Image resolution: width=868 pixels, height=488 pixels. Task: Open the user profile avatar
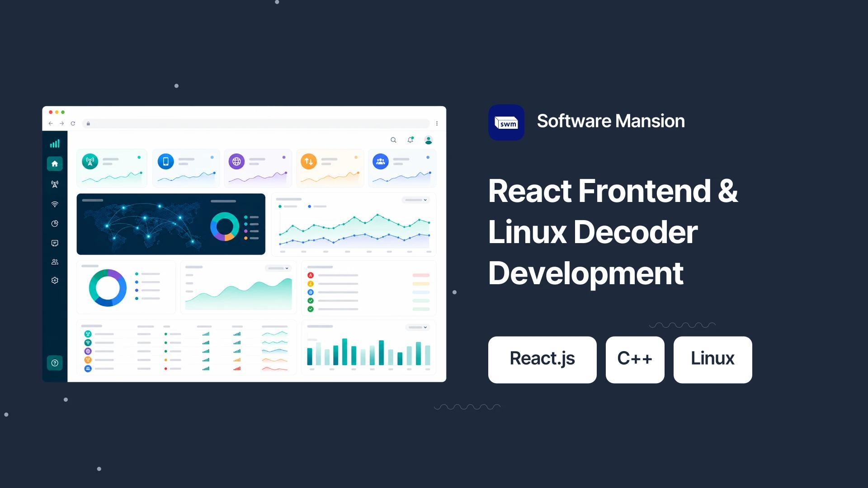(429, 140)
